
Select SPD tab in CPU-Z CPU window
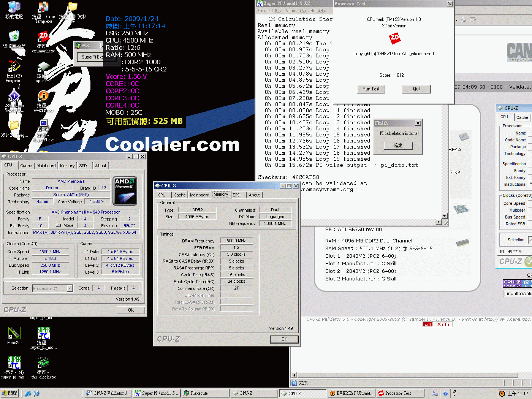tap(83, 166)
